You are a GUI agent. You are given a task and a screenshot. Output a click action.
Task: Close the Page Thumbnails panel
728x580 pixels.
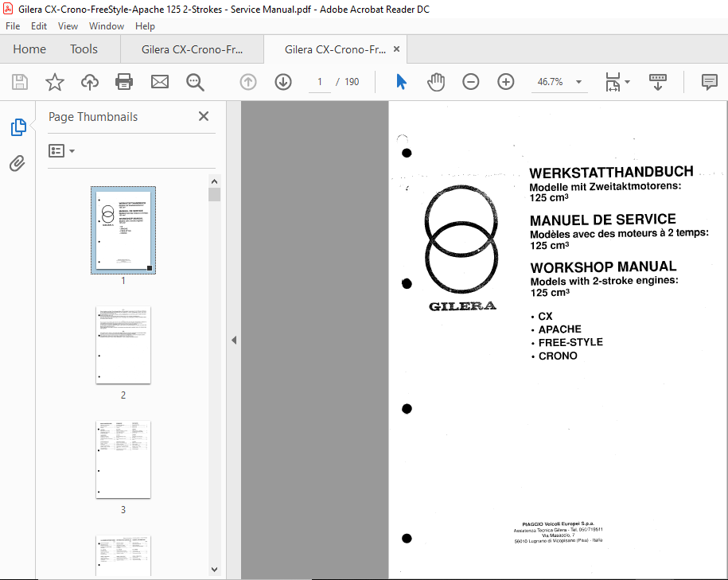pyautogui.click(x=204, y=116)
